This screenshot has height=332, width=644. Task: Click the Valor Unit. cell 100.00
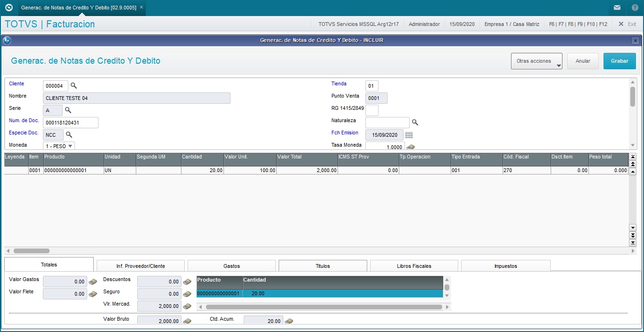250,170
